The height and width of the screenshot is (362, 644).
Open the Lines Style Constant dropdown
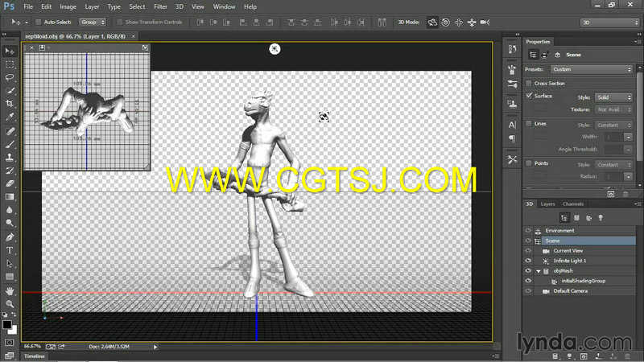pyautogui.click(x=613, y=125)
